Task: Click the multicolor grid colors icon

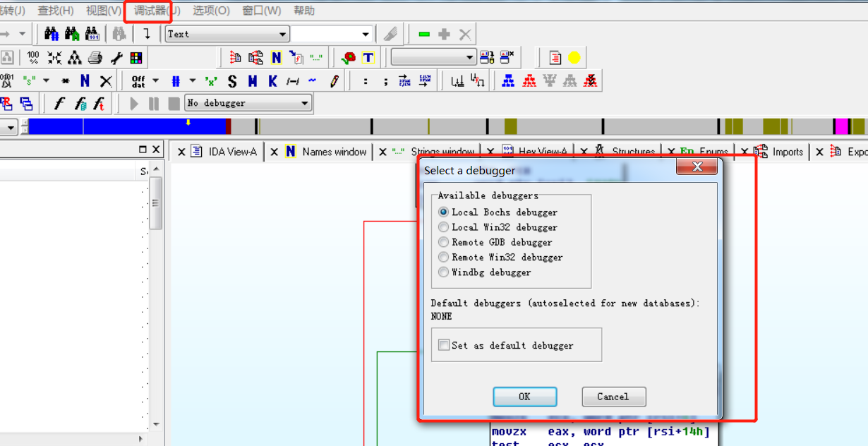Action: coord(136,58)
